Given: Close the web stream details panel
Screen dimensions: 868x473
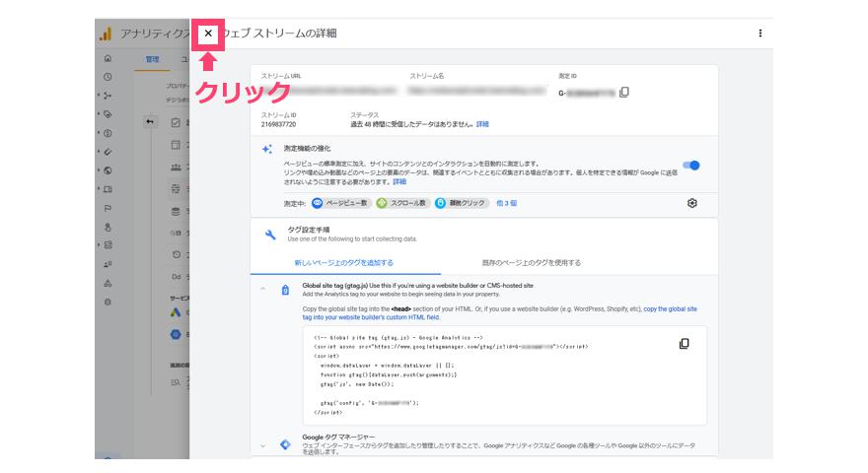Looking at the screenshot, I should point(208,34).
